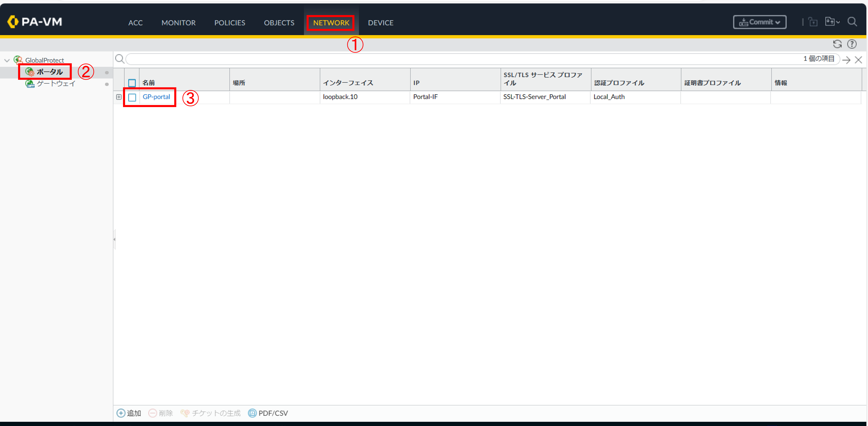Viewport: 868px width, 426px height.
Task: Collapse the GlobalProtect tree node
Action: pos(7,60)
